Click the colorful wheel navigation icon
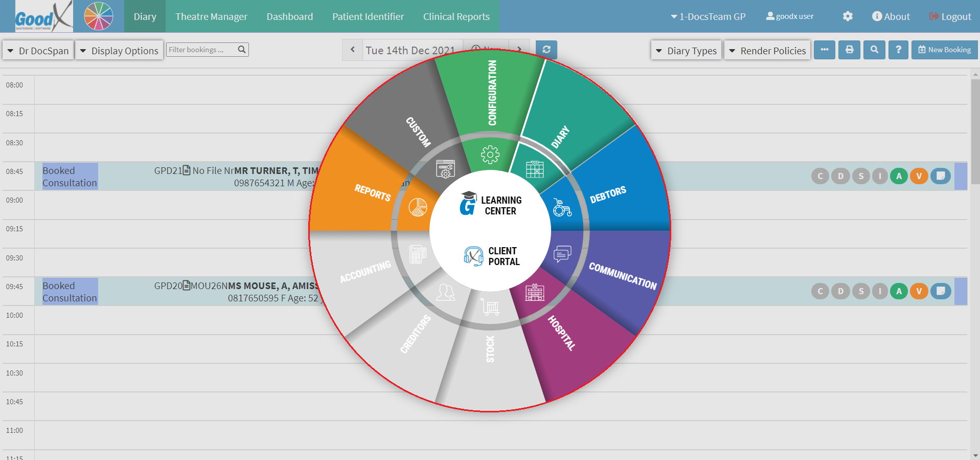The width and height of the screenshot is (980, 460). pos(98,16)
